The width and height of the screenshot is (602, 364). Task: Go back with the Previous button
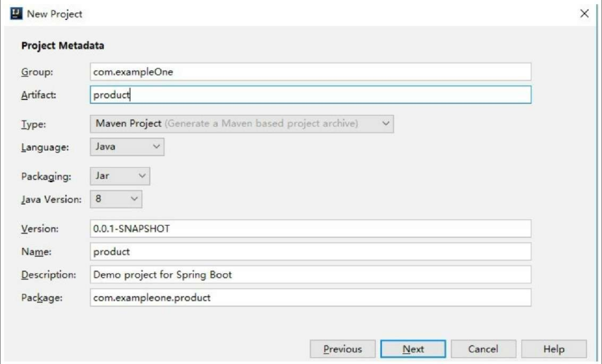(343, 349)
